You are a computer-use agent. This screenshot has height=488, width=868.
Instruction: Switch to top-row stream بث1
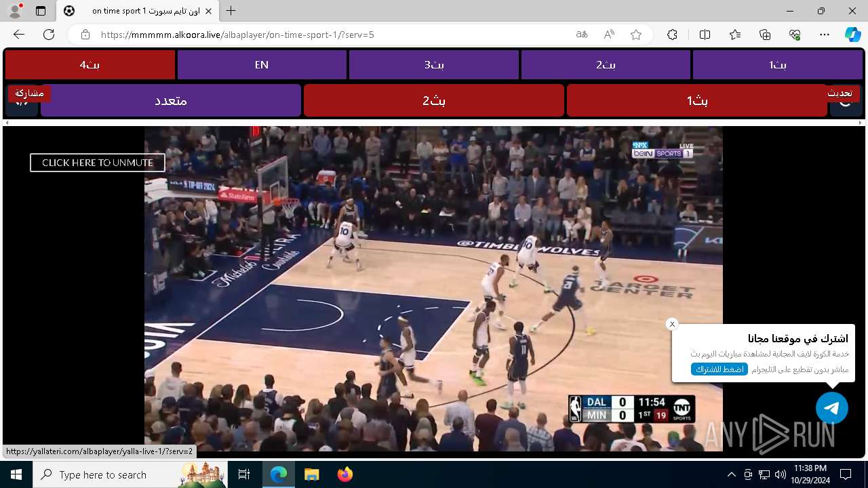tap(778, 64)
